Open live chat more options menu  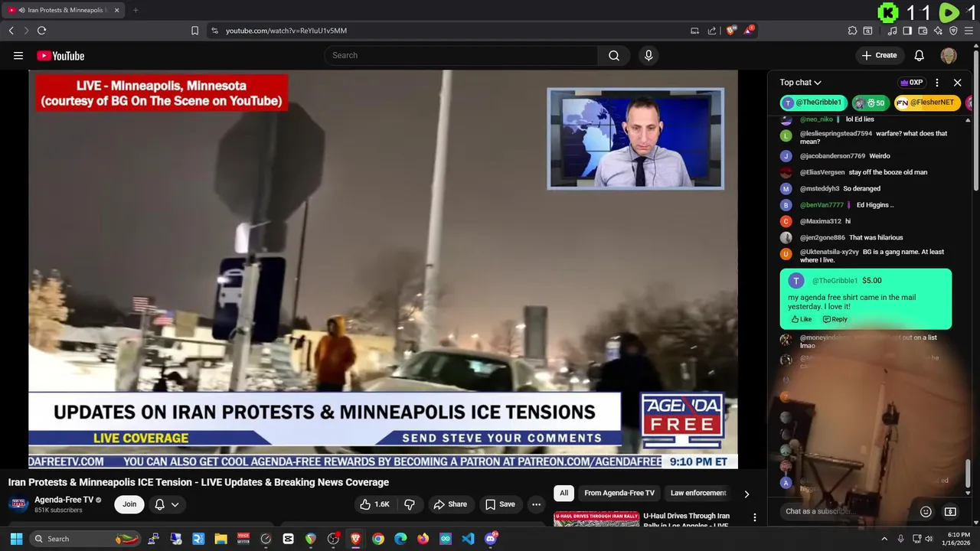[x=937, y=82]
